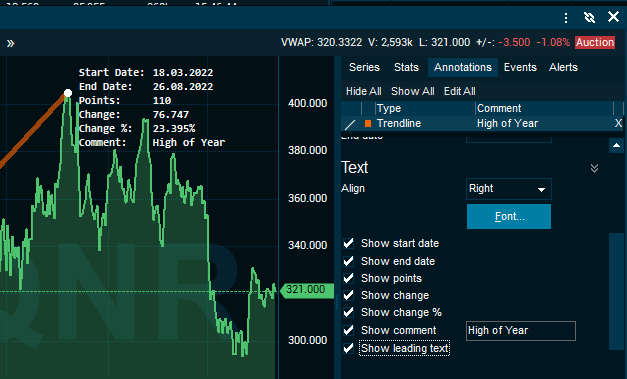Open the orange trendline color swatch
Screen dimensions: 627x379
click(368, 124)
